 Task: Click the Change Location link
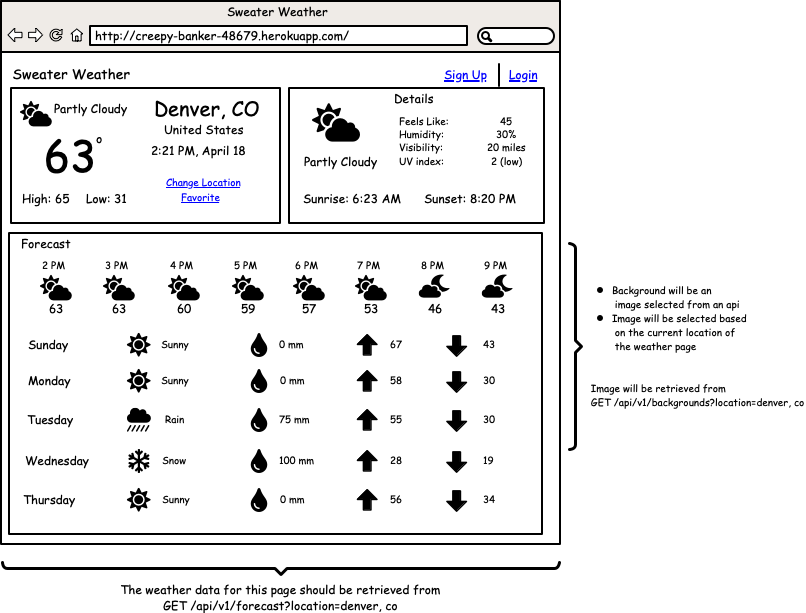(x=203, y=183)
